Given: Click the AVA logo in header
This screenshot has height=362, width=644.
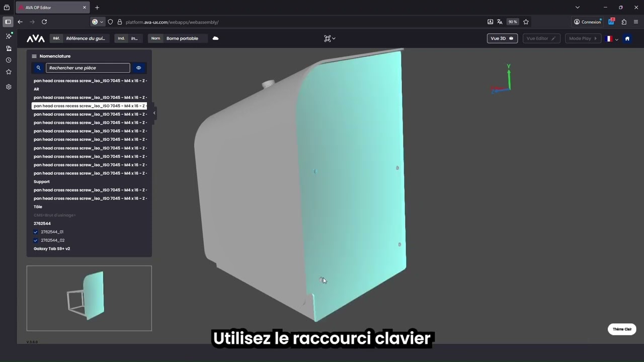Looking at the screenshot, I should pyautogui.click(x=36, y=39).
